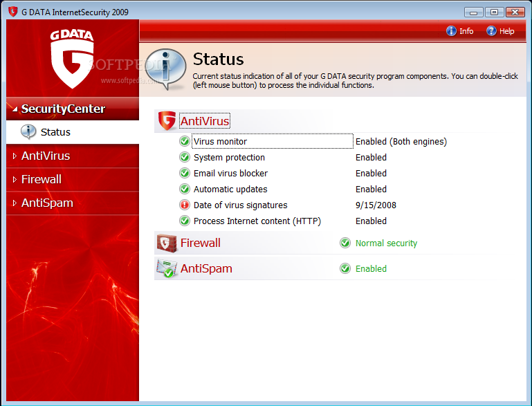Click Enabled value for System protection

pos(371,158)
